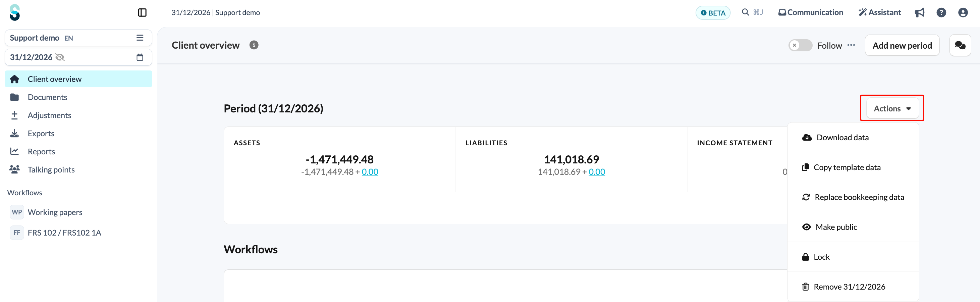Open the Support demo hamburger menu
This screenshot has width=980, height=302.
(140, 38)
